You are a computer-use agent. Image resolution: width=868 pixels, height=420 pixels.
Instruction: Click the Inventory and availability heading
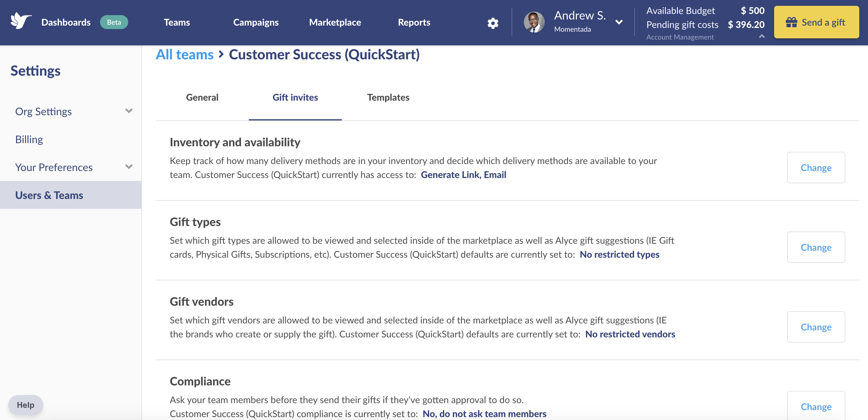(x=235, y=142)
